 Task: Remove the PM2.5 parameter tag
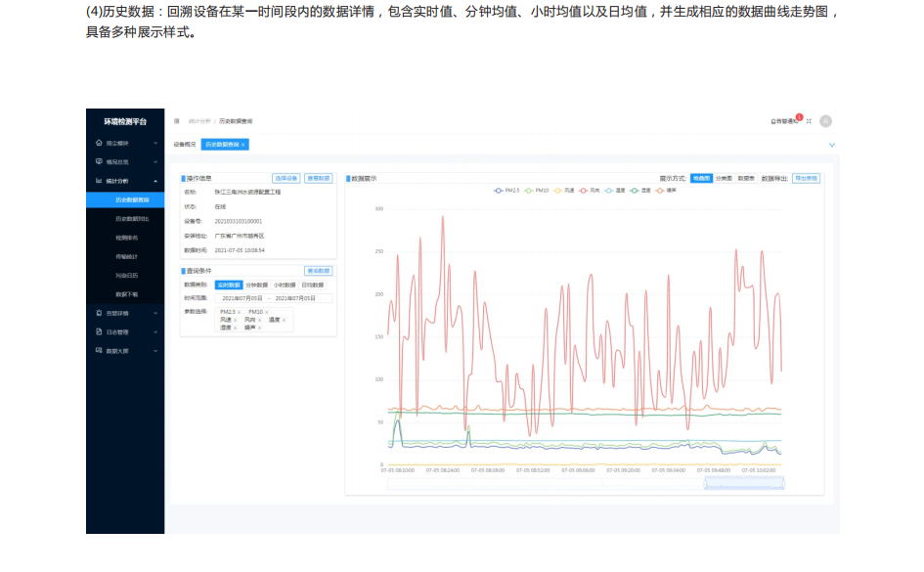coord(239,312)
